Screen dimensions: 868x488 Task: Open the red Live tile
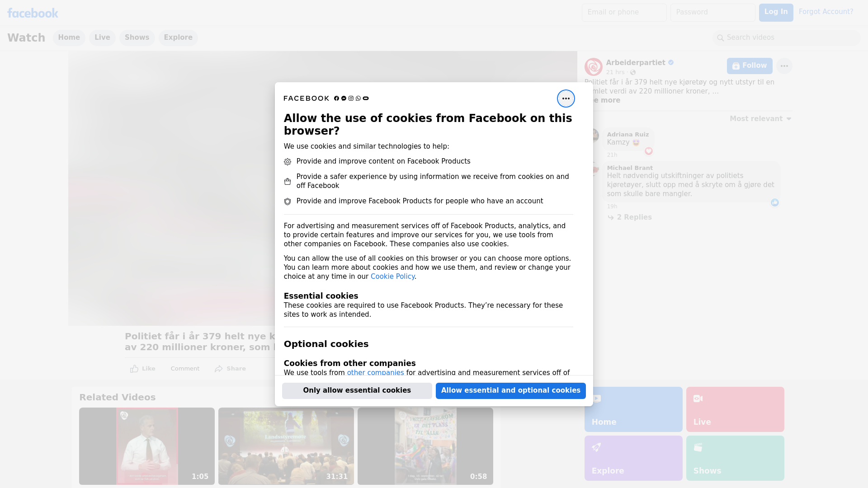pyautogui.click(x=735, y=409)
